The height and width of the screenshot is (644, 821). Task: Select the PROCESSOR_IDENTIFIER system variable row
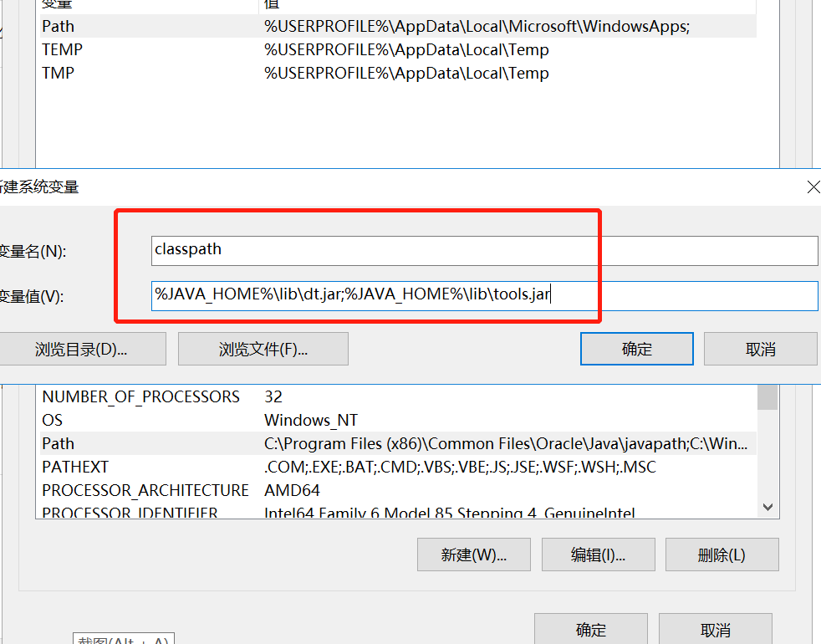click(x=398, y=511)
